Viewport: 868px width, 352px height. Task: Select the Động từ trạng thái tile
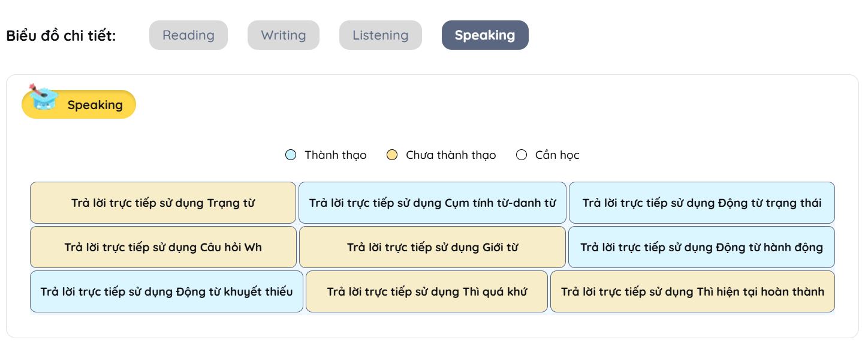701,203
